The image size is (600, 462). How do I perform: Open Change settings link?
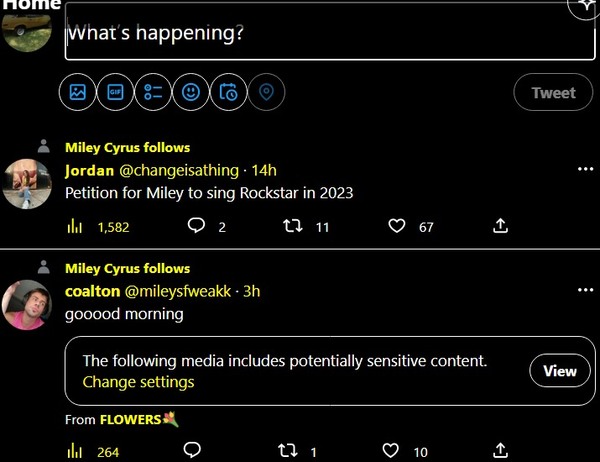[138, 382]
